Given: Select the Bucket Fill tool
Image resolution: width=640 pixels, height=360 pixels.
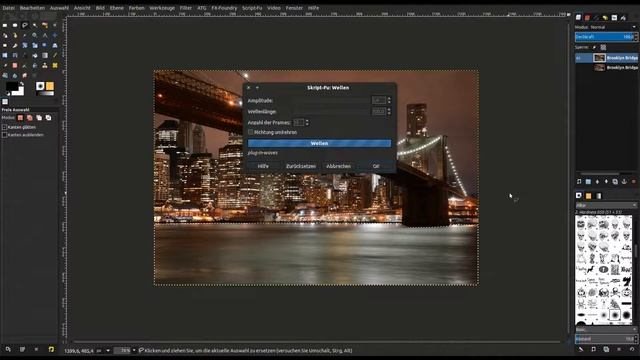Looking at the screenshot, I should [35, 55].
